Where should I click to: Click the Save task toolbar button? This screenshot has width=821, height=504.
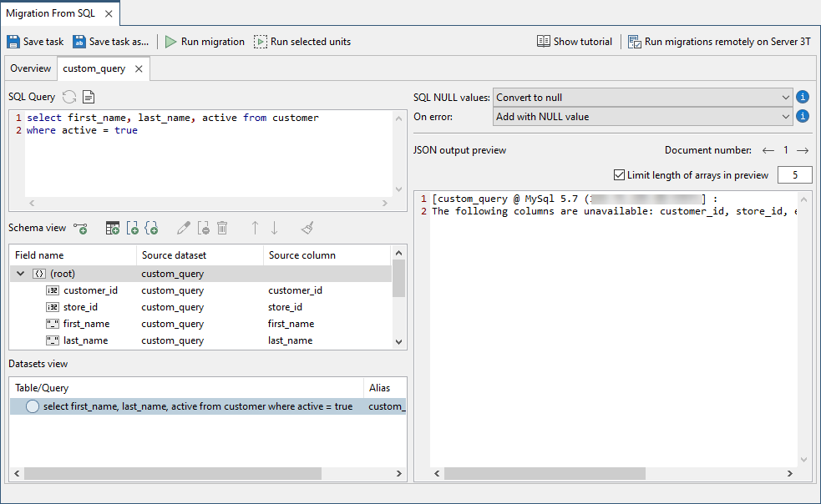click(x=35, y=42)
